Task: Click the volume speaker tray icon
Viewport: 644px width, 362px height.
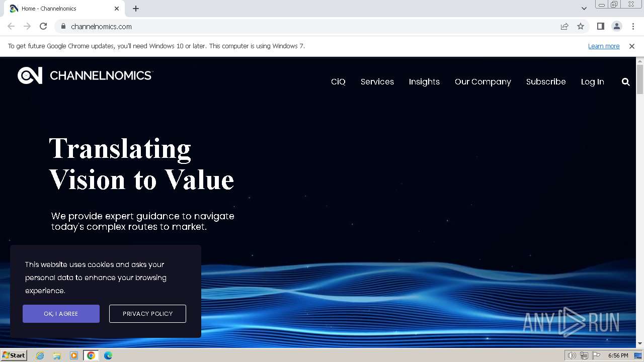Action: (572, 355)
